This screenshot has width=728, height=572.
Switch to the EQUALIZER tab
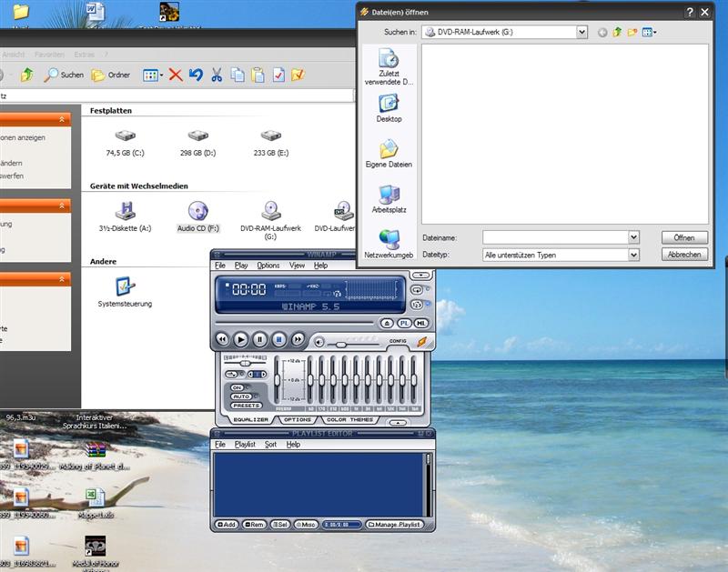[x=251, y=419]
